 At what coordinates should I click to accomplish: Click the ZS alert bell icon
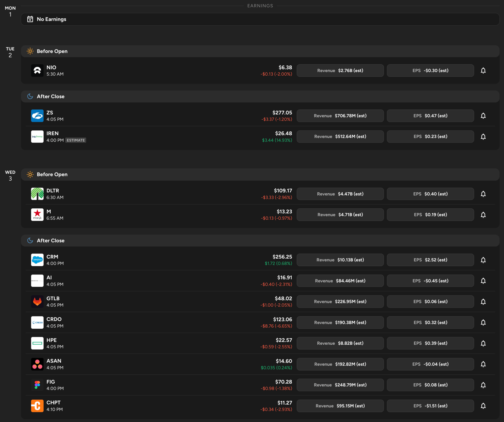pyautogui.click(x=483, y=116)
